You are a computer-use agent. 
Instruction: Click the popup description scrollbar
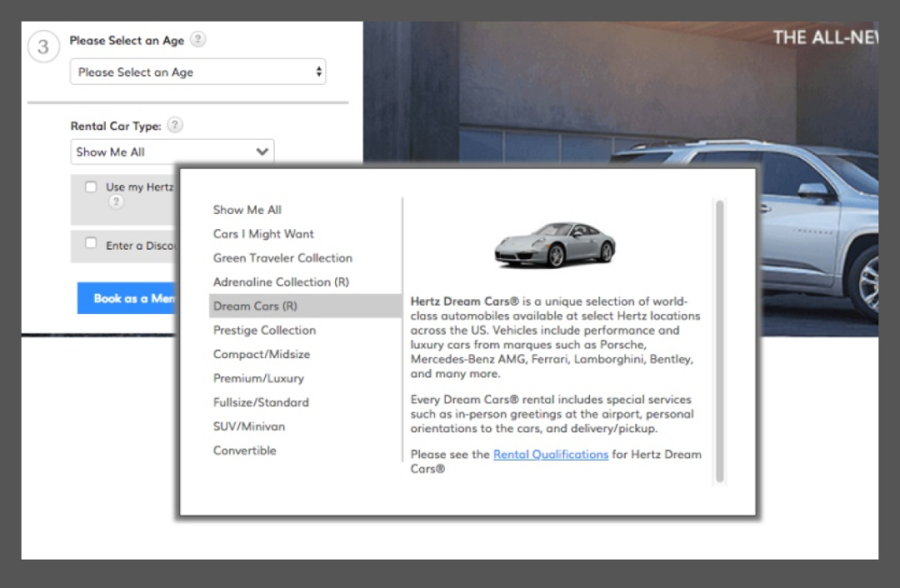pos(720,341)
